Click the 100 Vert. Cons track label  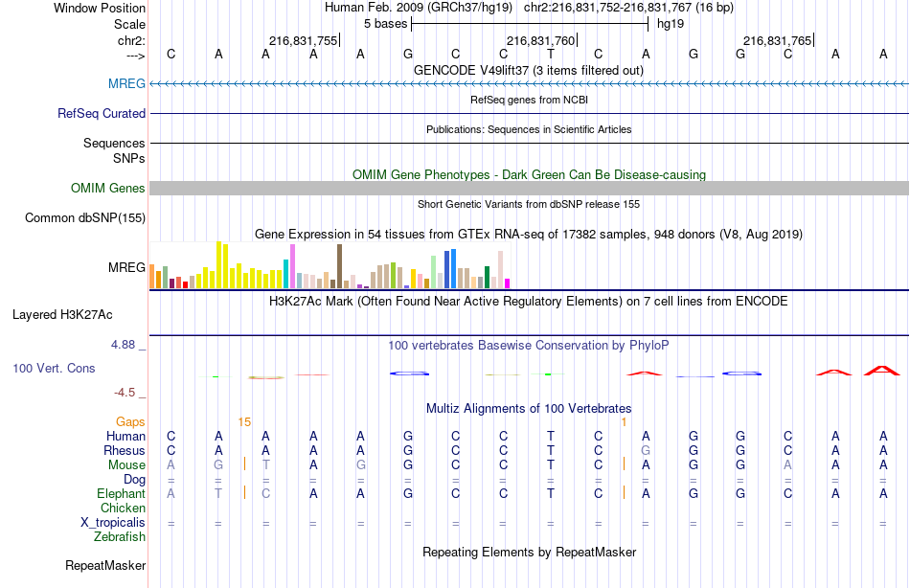click(x=54, y=368)
